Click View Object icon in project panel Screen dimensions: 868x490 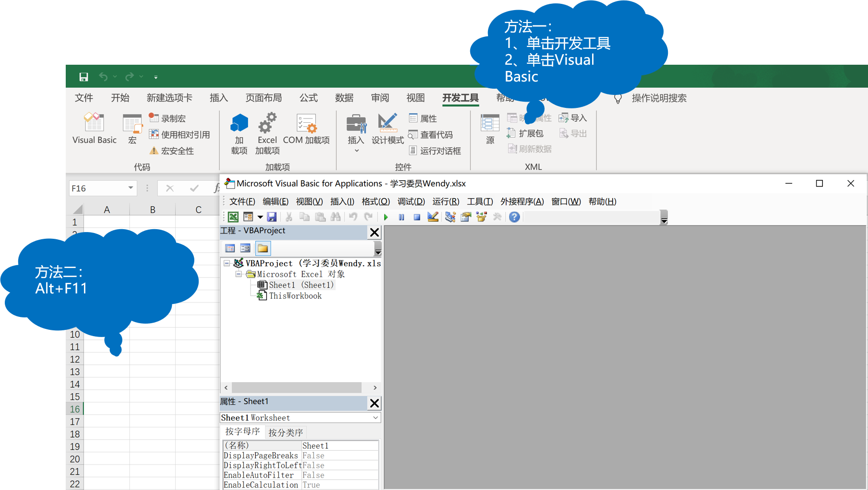(x=245, y=248)
